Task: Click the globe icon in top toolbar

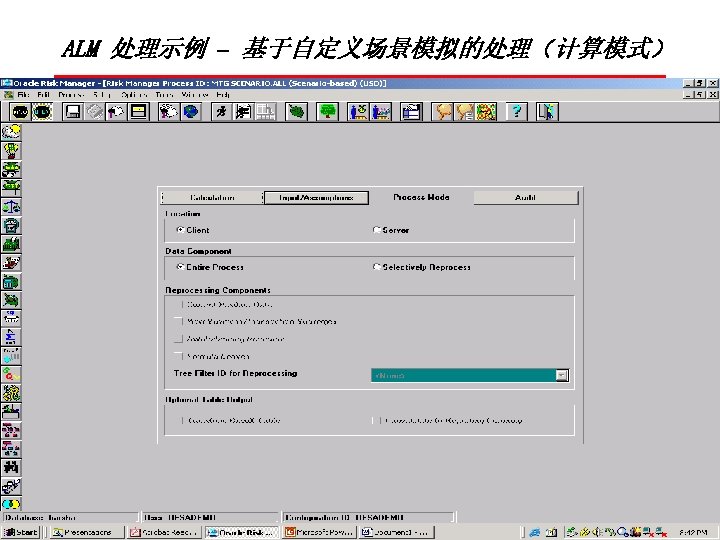Action: (191, 112)
